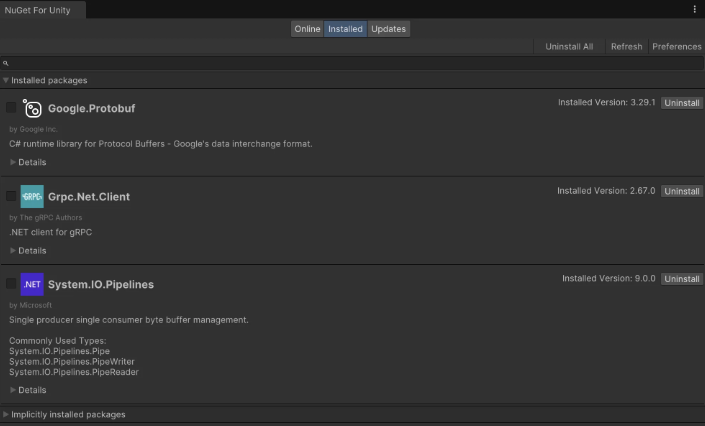Uninstall the System.IO.Pipelines package

point(682,279)
